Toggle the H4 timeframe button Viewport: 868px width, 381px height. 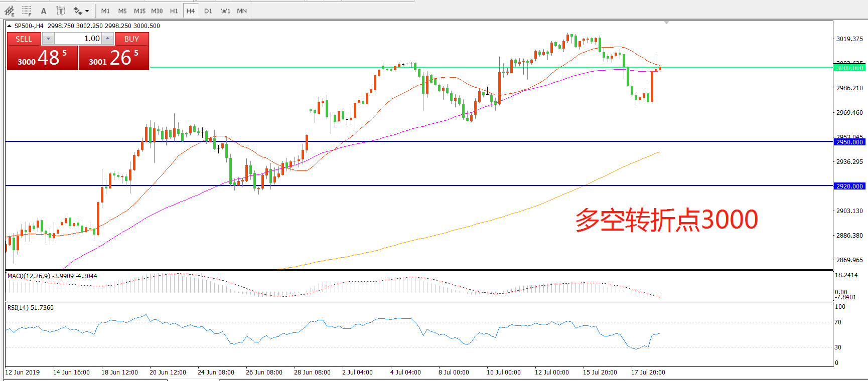(190, 11)
